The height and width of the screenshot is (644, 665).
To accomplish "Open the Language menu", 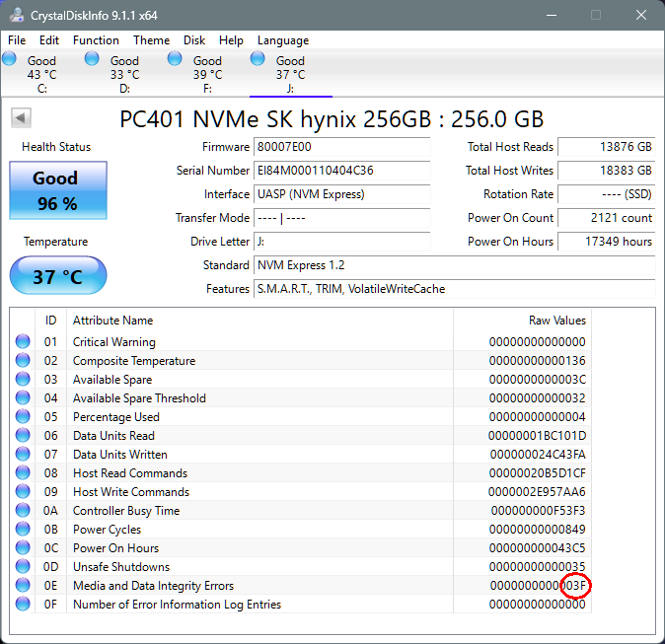I will [x=283, y=40].
